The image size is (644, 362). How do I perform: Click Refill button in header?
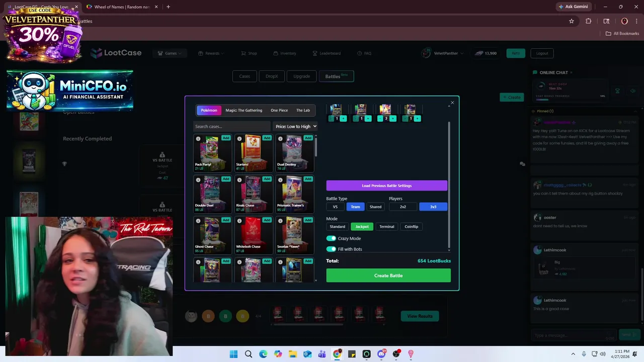(x=516, y=53)
